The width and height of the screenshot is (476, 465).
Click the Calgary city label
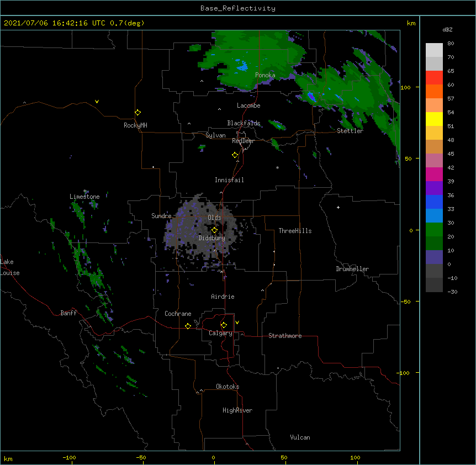tap(220, 333)
